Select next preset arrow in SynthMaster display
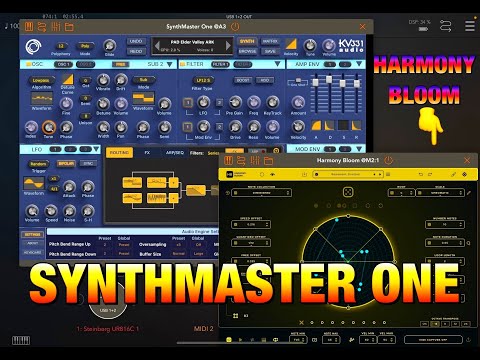Screen dimensions: 480x360 (x=228, y=46)
